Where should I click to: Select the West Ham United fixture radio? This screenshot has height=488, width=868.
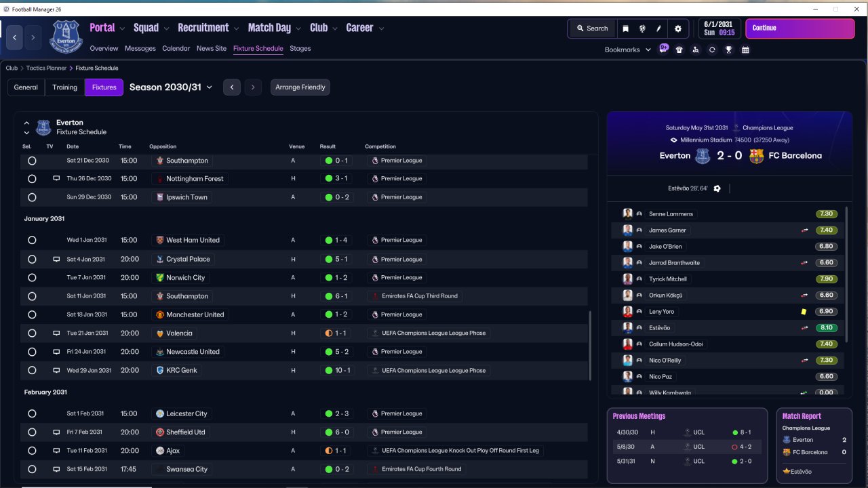[x=32, y=240]
